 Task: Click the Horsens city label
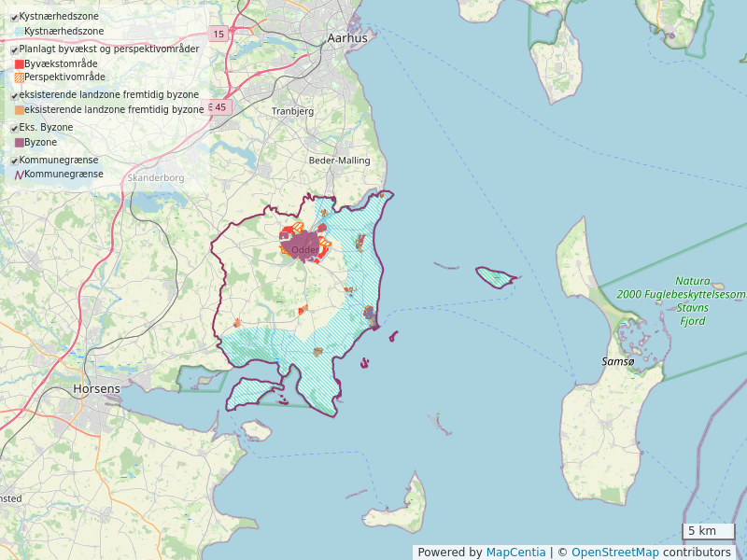point(96,388)
